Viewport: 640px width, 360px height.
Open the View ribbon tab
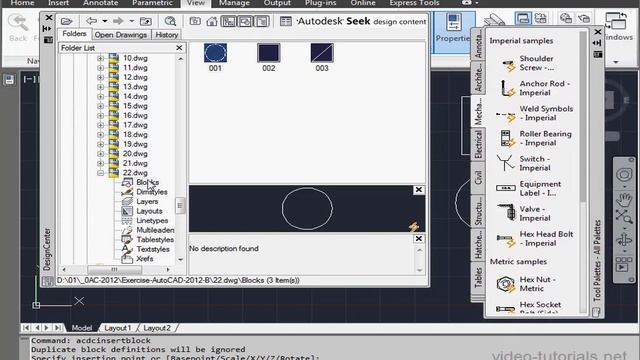point(196,3)
